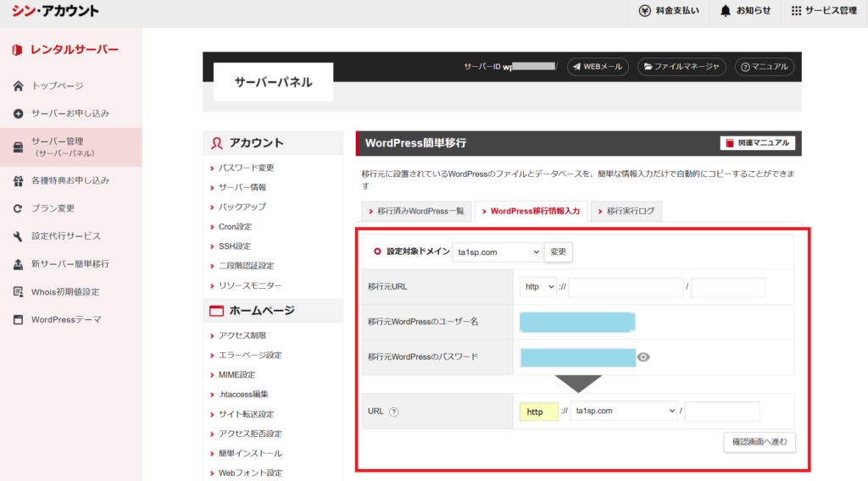Click the 移行元WordPressのユーザー名 input field
868x481 pixels.
click(x=577, y=322)
